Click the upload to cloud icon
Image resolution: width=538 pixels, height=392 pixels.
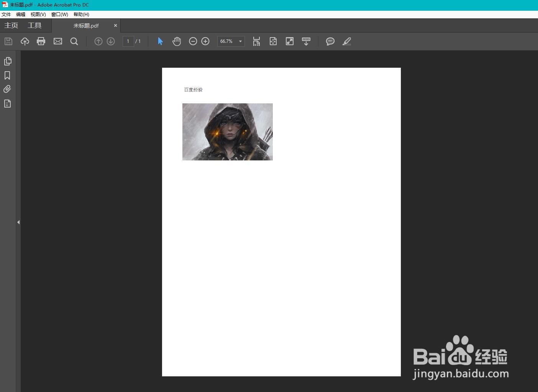(x=25, y=41)
